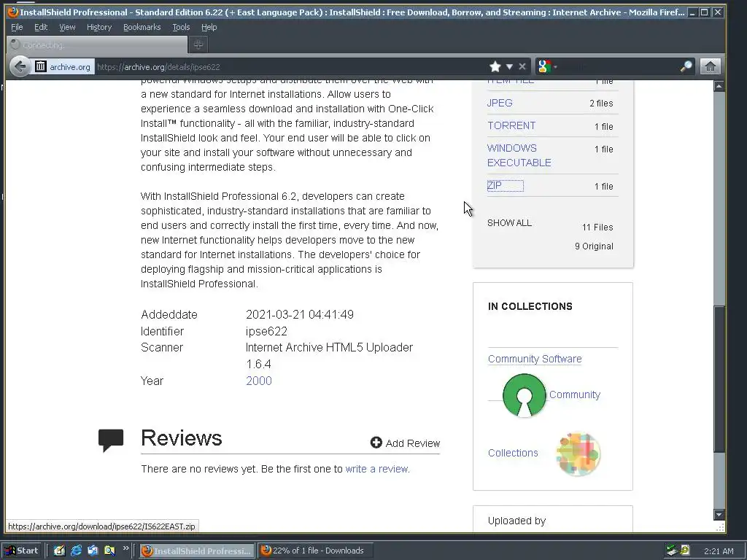Select the Identifier value ipse622
747x560 pixels.
click(x=266, y=332)
